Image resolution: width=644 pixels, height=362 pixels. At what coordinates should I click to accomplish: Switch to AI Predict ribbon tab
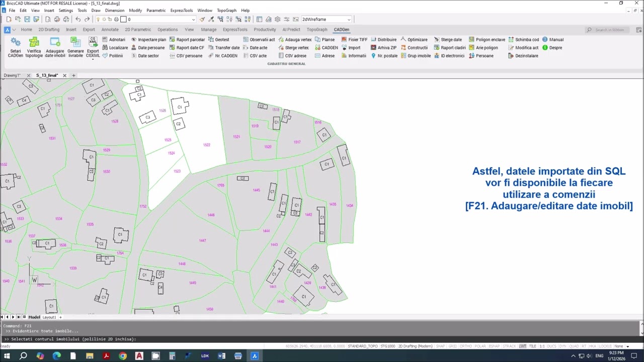291,30
